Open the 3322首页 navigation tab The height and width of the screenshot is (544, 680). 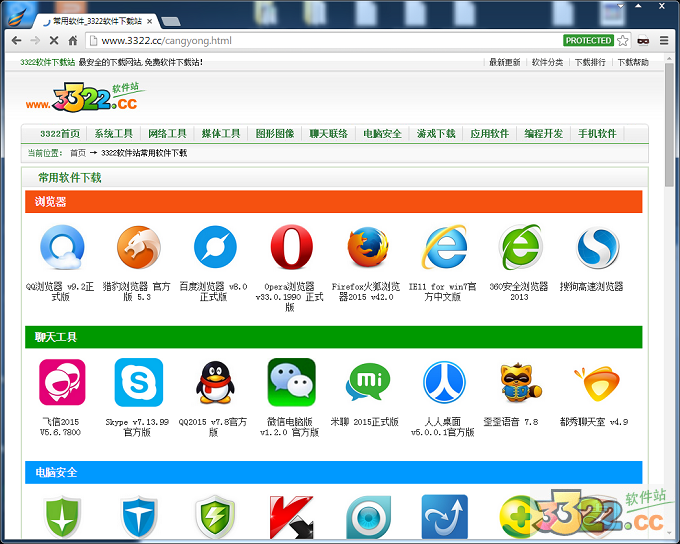coord(60,134)
